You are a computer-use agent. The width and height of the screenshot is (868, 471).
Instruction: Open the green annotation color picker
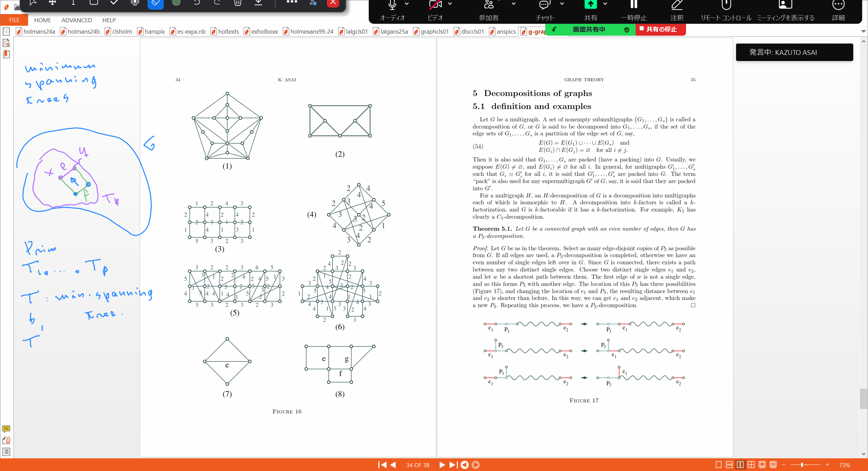point(176,3)
